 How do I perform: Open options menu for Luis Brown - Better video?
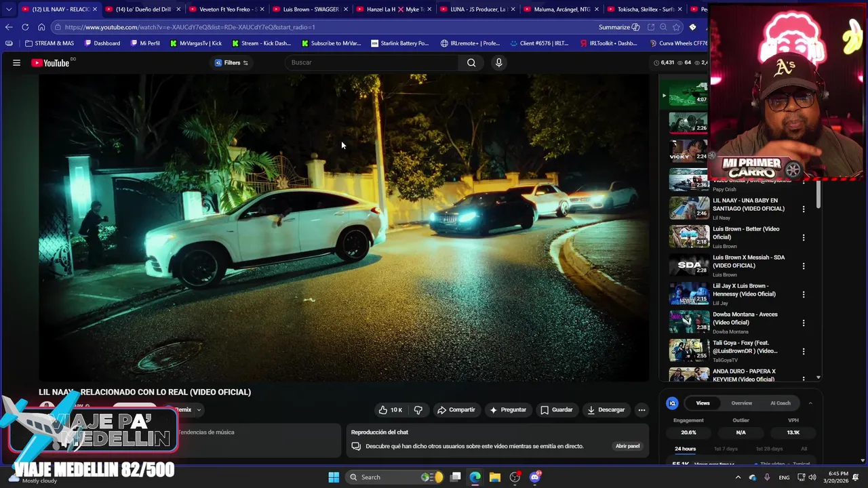[804, 237]
